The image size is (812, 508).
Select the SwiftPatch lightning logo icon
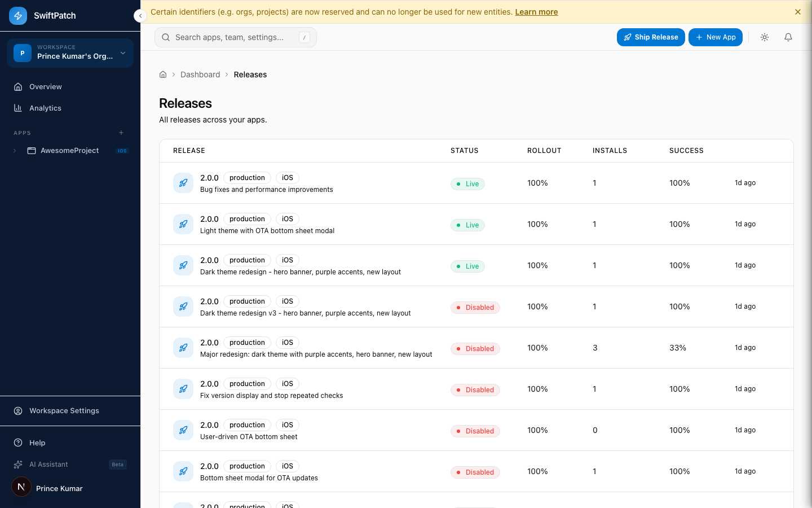click(17, 15)
